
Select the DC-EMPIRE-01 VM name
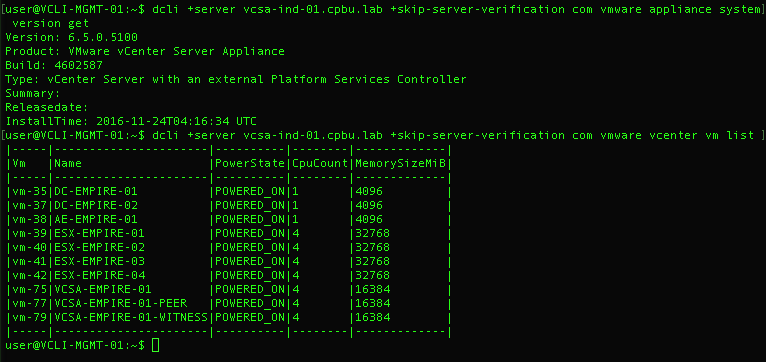(96, 191)
